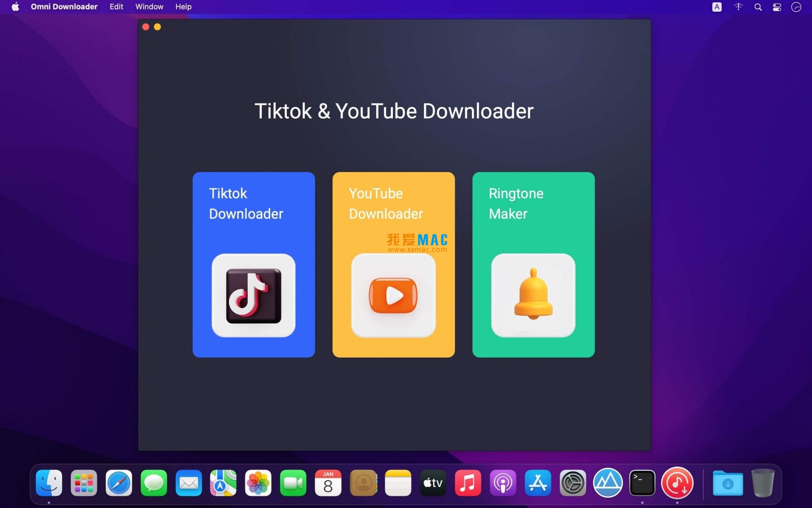Open the Trash from the Dock
The image size is (812, 508).
(x=762, y=483)
